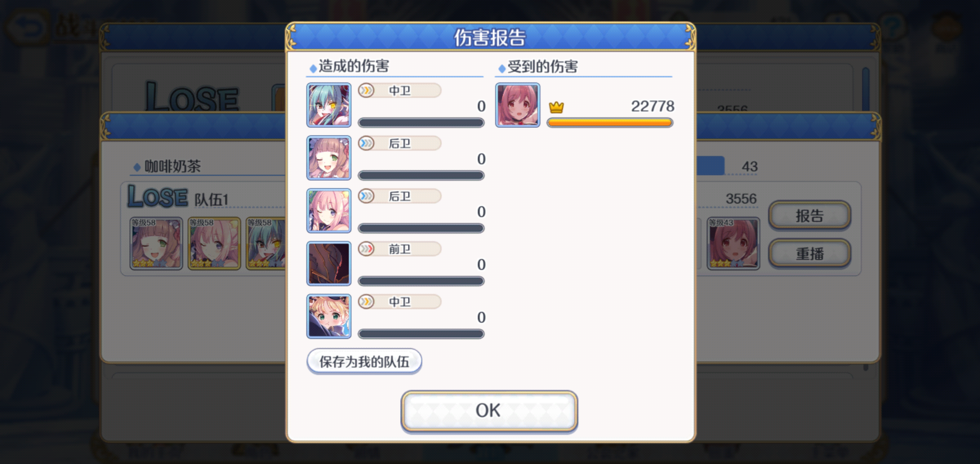Click the 报告 button behind the dialog
This screenshot has width=980, height=464.
[x=809, y=216]
